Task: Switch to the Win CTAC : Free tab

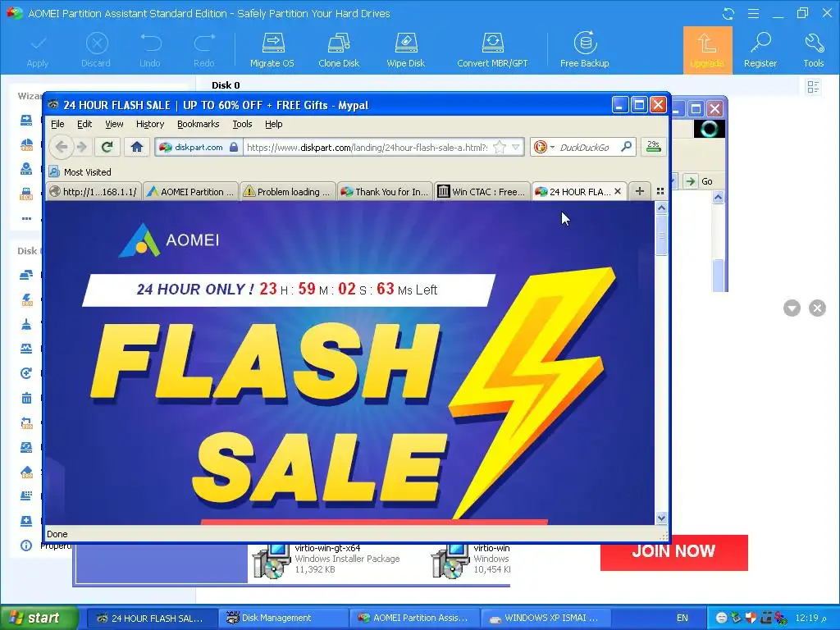Action: click(x=482, y=192)
